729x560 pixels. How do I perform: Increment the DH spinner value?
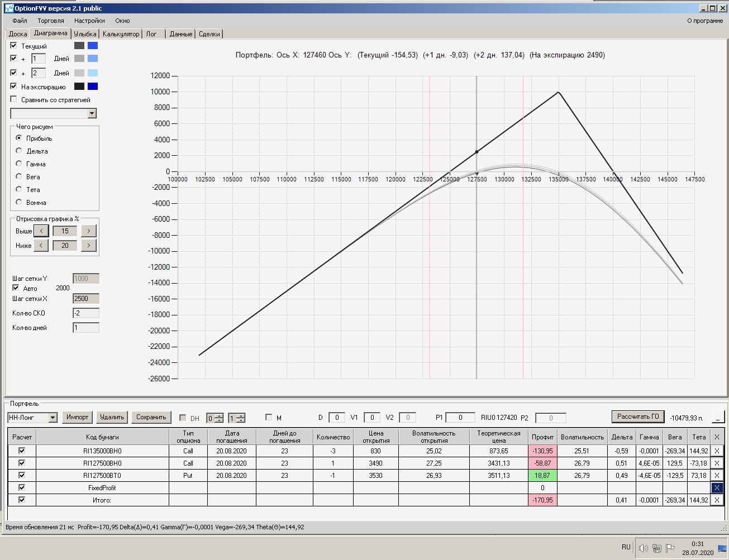219,415
